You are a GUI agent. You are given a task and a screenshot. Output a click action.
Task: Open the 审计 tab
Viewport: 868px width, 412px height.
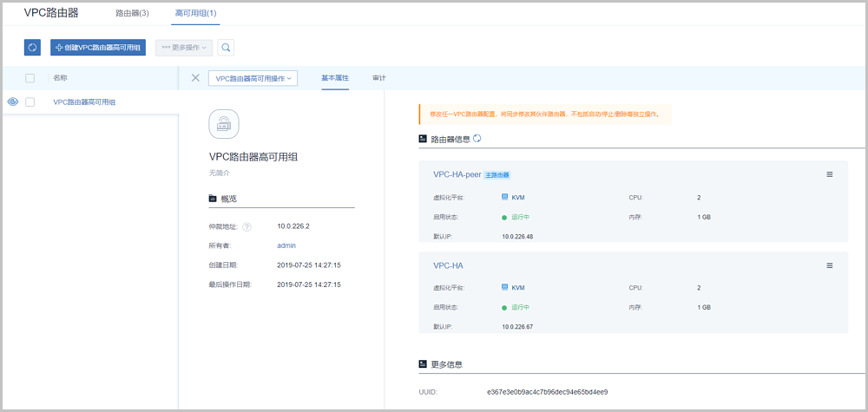378,78
